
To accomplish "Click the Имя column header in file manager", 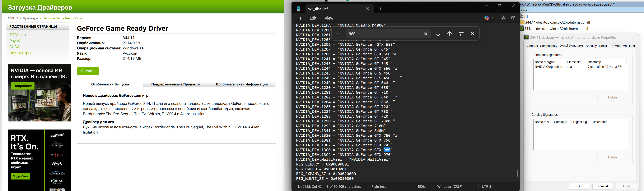I will pos(524,10).
